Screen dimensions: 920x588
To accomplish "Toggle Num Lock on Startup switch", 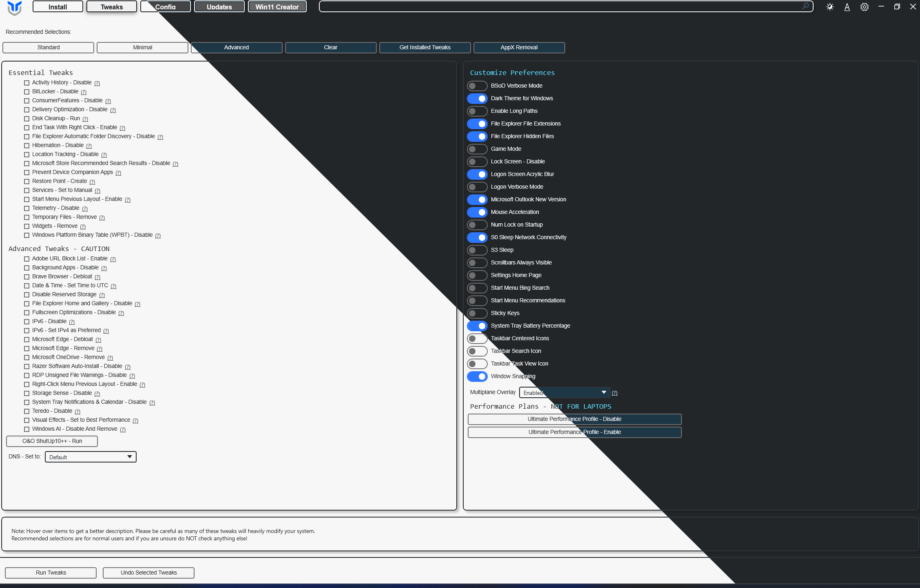I will point(477,225).
